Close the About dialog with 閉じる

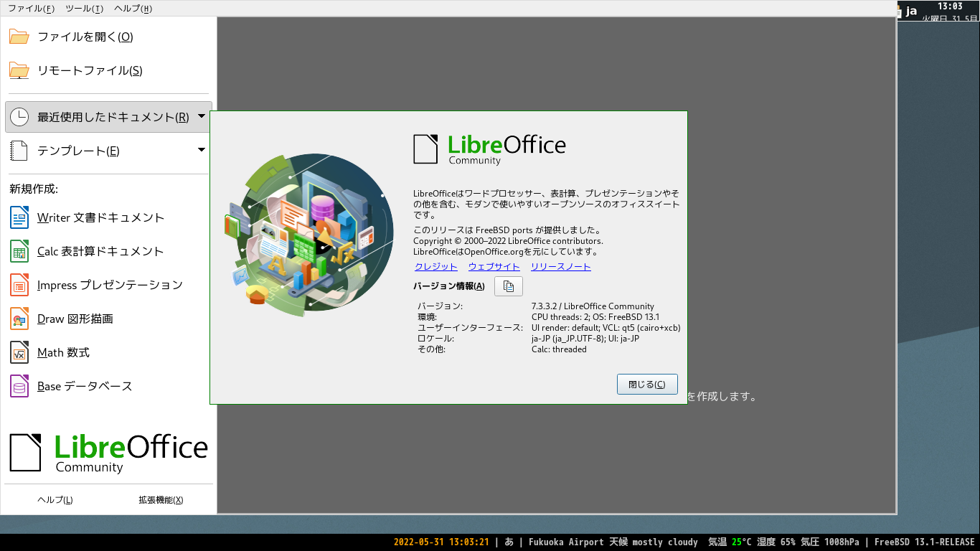pos(647,385)
